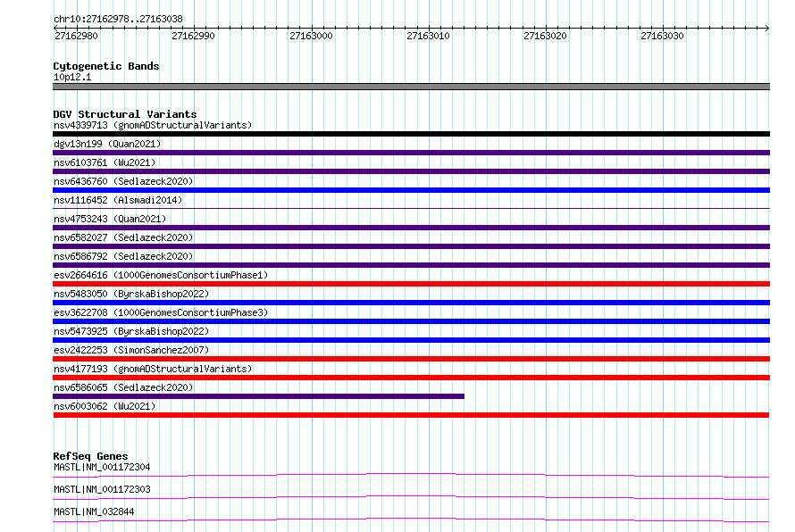The height and width of the screenshot is (532, 795).
Task: Click the DGV Structural Variants track title
Action: pyautogui.click(x=125, y=114)
